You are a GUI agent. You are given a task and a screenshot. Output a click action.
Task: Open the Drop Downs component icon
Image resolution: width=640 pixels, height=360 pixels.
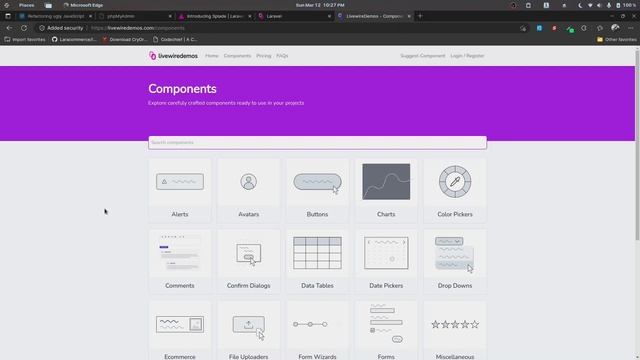(454, 254)
